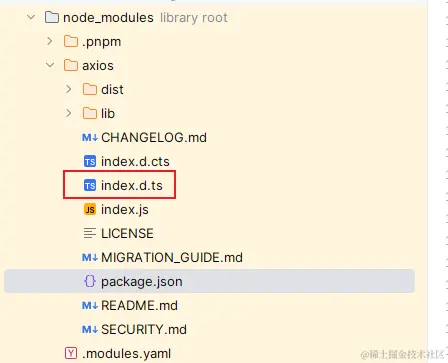Collapse the node_modules folder chevron

coord(31,17)
